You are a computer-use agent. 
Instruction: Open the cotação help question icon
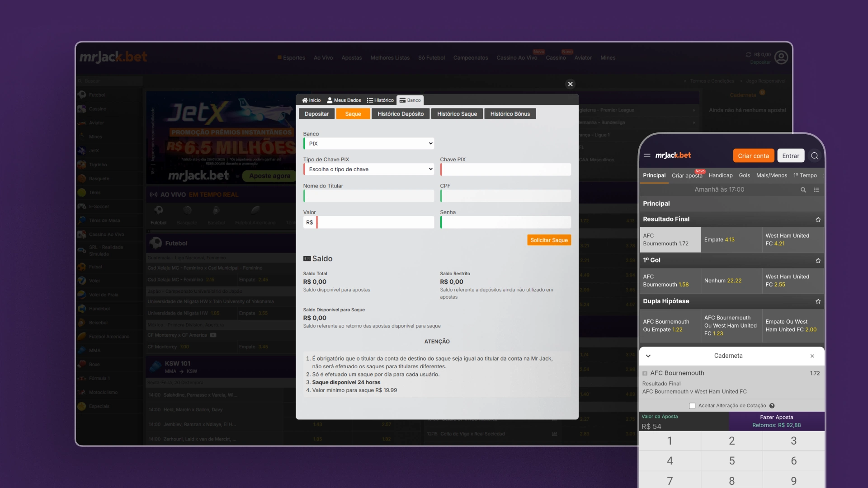point(772,406)
